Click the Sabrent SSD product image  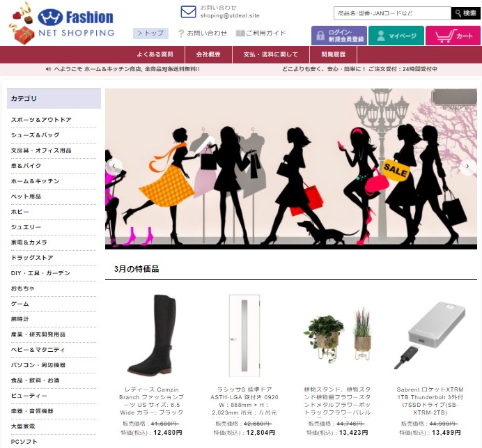tap(430, 335)
